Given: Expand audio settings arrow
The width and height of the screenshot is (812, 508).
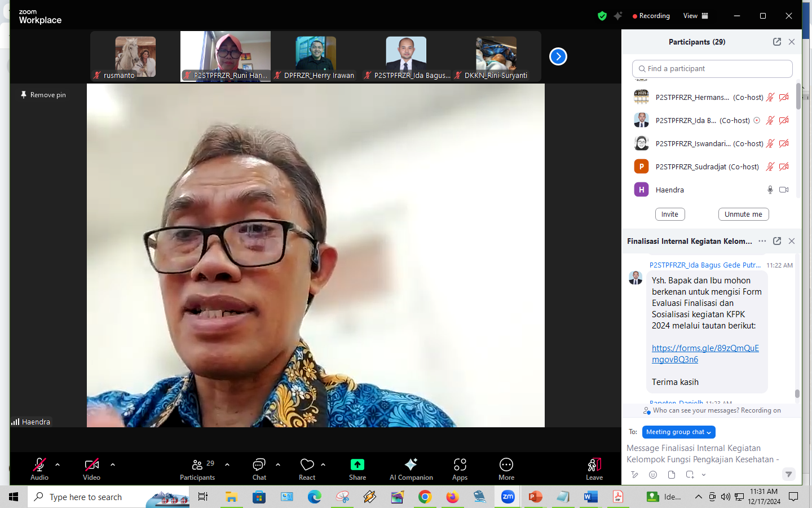Looking at the screenshot, I should 58,465.
